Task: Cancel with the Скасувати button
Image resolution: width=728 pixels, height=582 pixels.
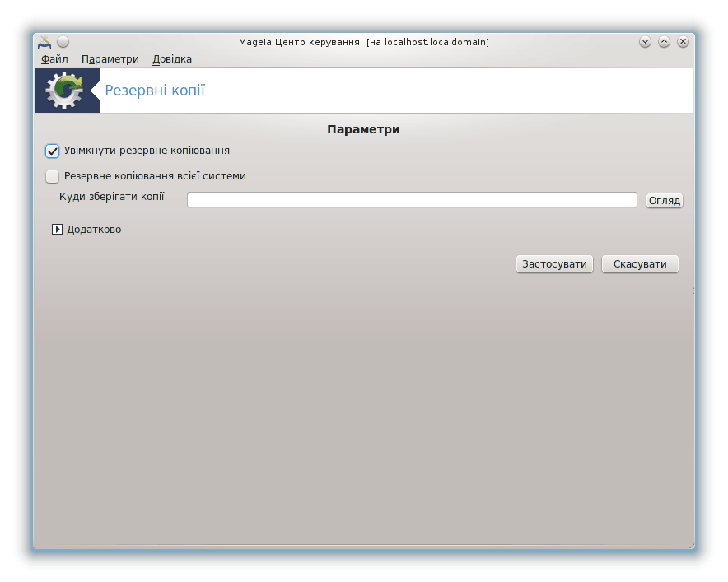Action: pos(640,264)
